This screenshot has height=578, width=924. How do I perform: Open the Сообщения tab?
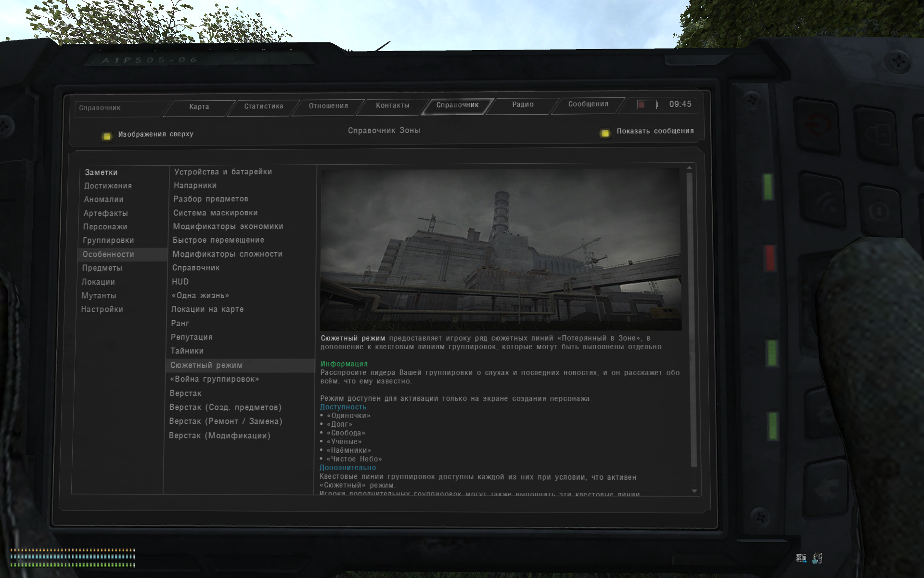click(x=588, y=104)
